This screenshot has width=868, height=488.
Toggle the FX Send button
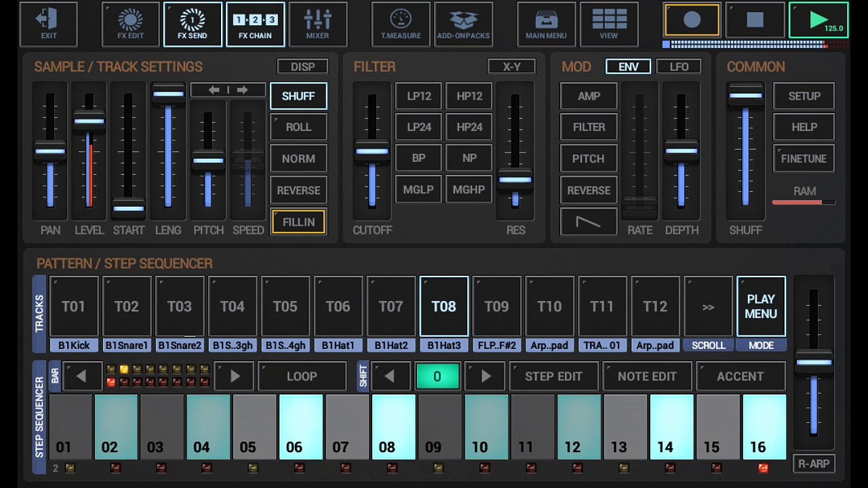coord(193,24)
